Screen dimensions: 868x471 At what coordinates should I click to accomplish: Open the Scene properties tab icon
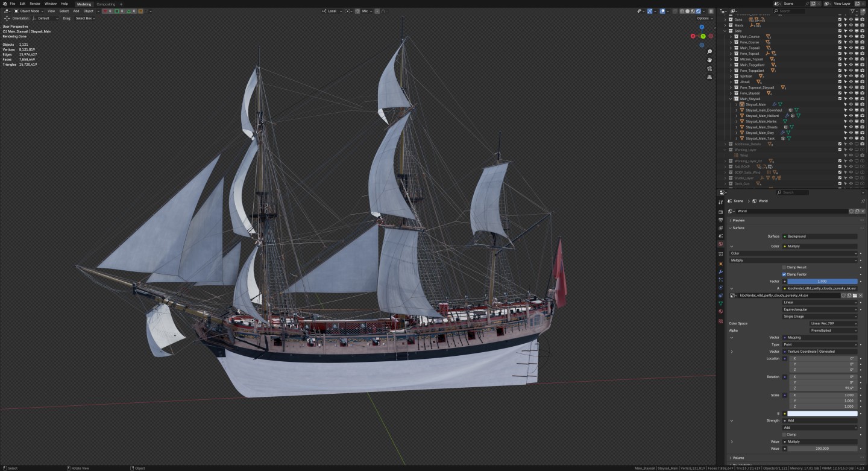click(720, 236)
